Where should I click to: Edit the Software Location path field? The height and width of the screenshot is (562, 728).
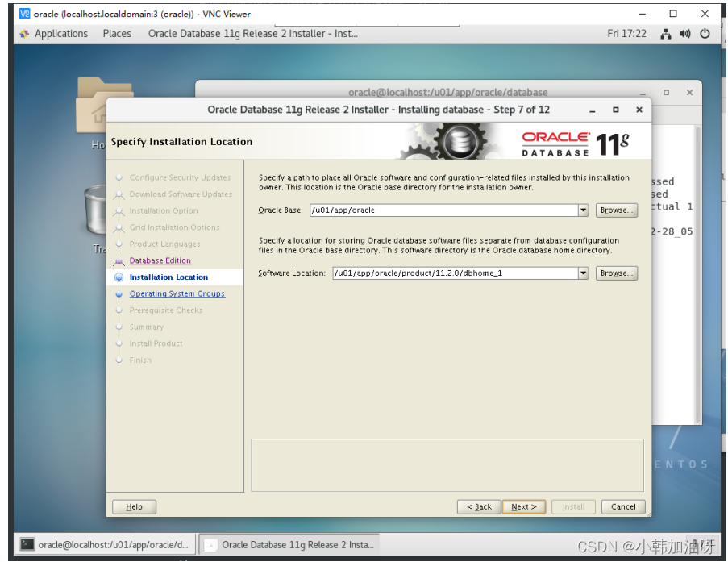click(456, 273)
